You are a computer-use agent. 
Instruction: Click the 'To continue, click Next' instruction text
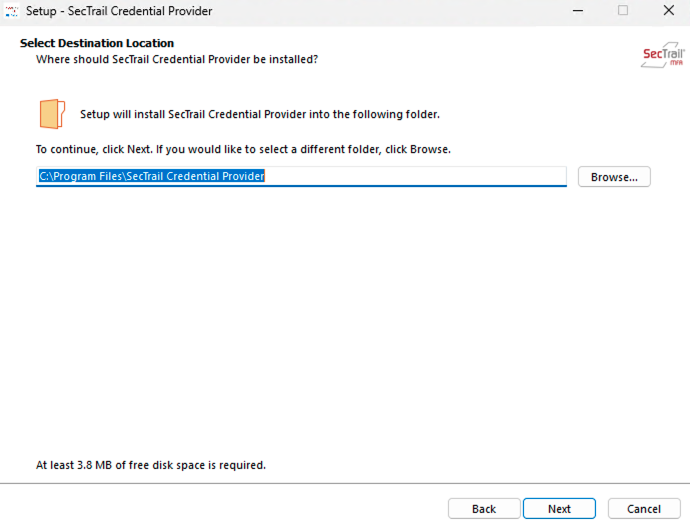[x=243, y=150]
